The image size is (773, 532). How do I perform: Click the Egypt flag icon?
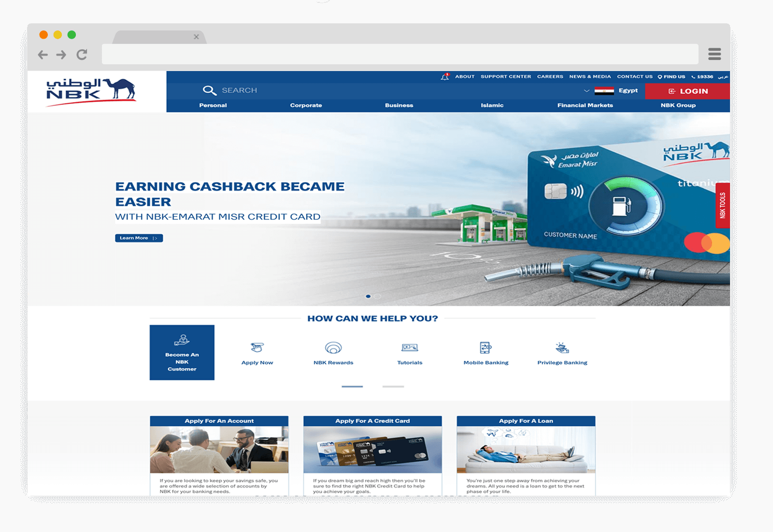pos(604,90)
